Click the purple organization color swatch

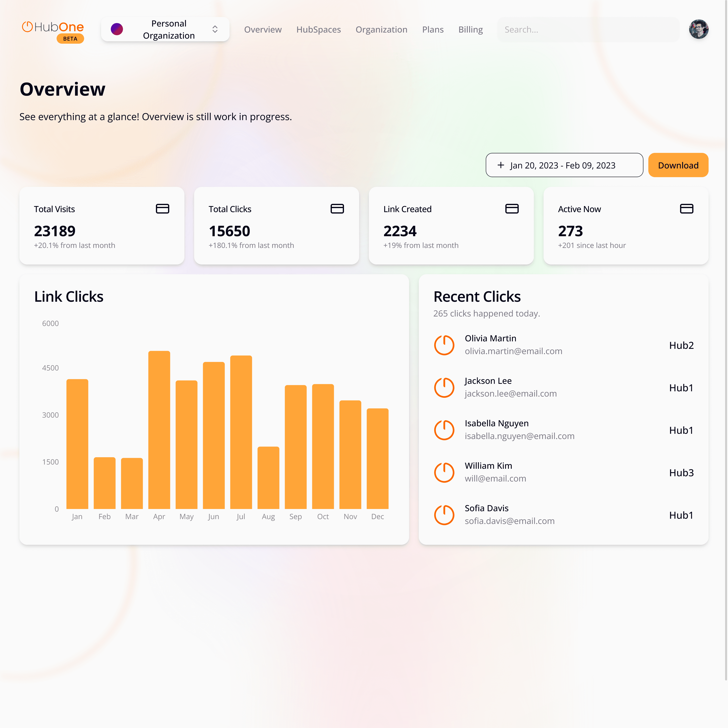click(x=117, y=29)
